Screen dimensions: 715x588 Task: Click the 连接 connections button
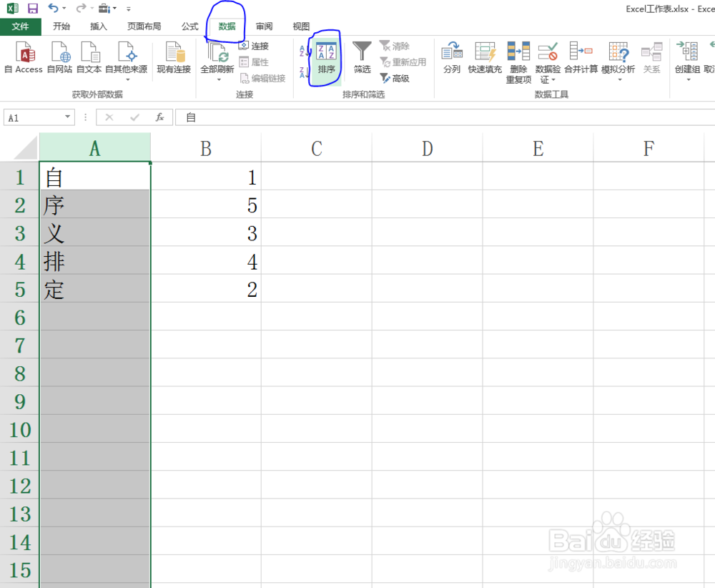tap(254, 46)
